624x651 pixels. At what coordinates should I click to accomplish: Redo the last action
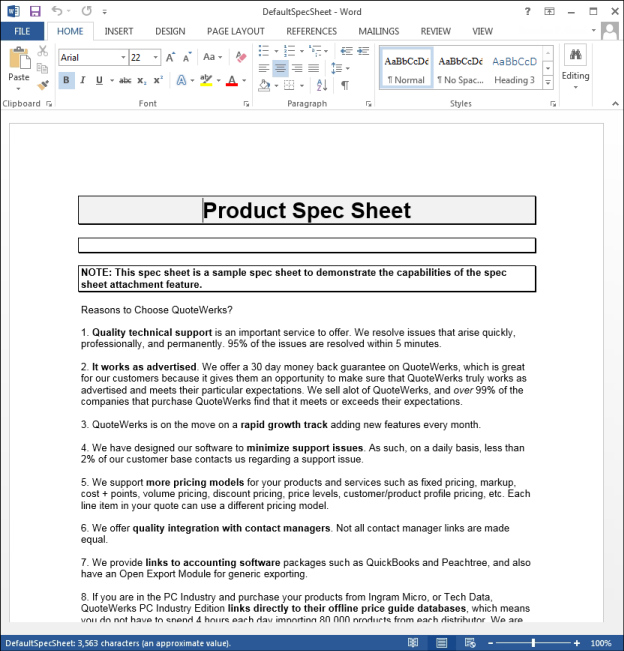pos(86,11)
